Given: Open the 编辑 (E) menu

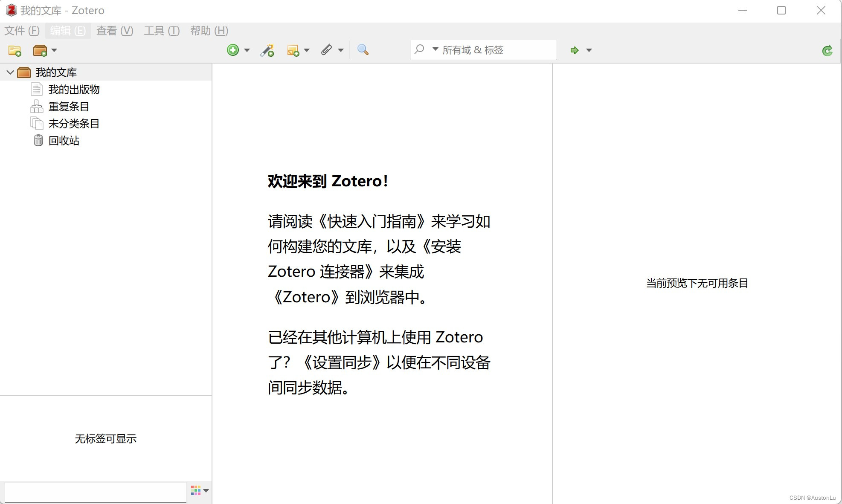Looking at the screenshot, I should (68, 31).
